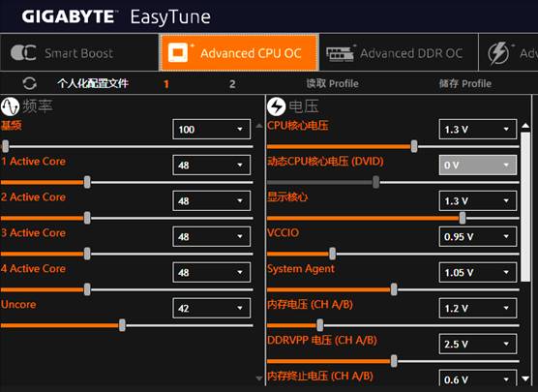
Task: Click the 内存电压 (CH A/B) slider handle
Action: coord(319,325)
